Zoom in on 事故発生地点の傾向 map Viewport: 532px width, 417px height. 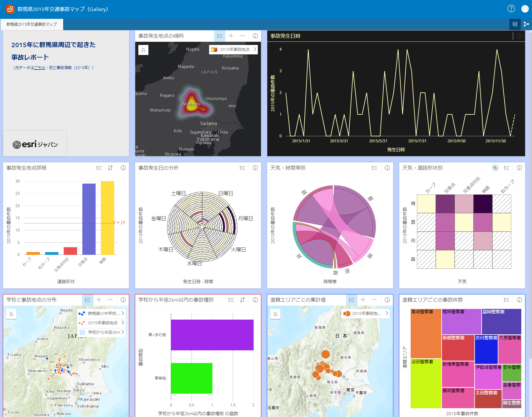pyautogui.click(x=231, y=36)
